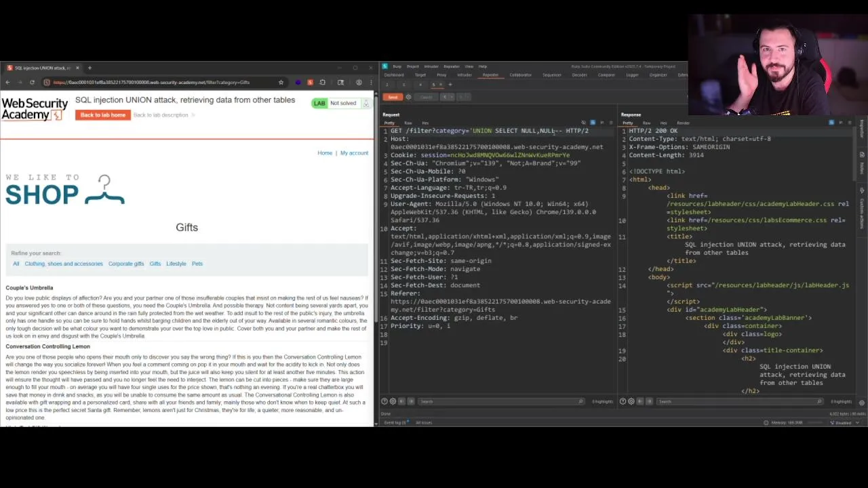This screenshot has height=488, width=868.
Task: Filter by Corporate gifts category
Action: point(126,264)
